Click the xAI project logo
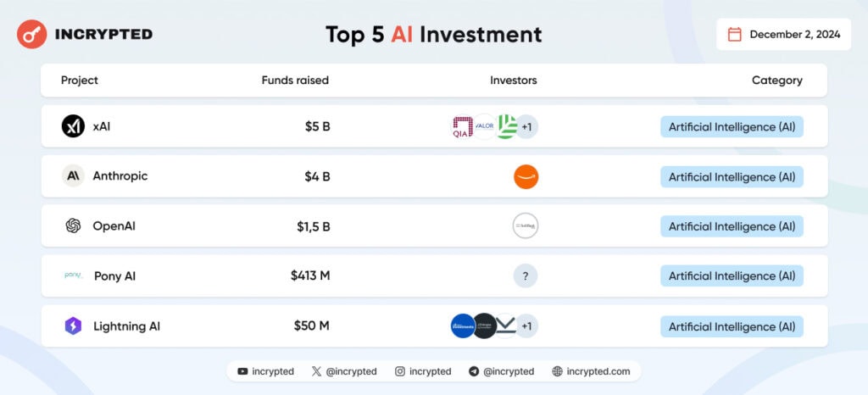The width and height of the screenshot is (868, 395). pyautogui.click(x=73, y=126)
